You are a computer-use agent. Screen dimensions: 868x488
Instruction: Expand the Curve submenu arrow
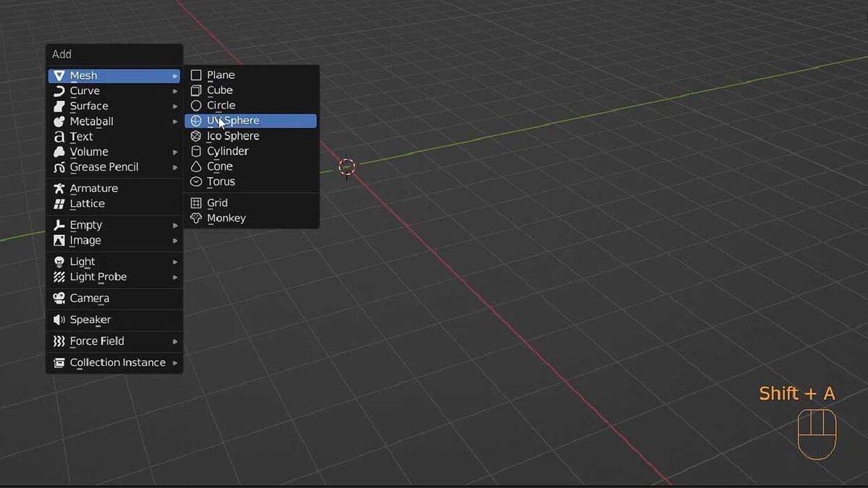coord(175,91)
